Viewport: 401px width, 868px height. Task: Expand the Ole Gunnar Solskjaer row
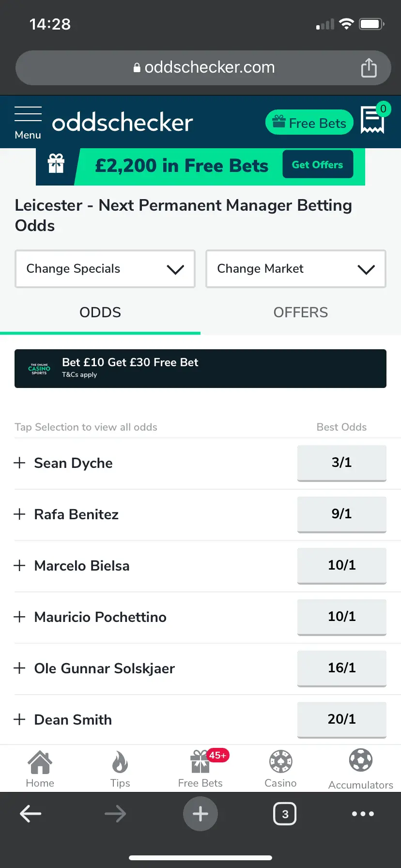tap(19, 668)
